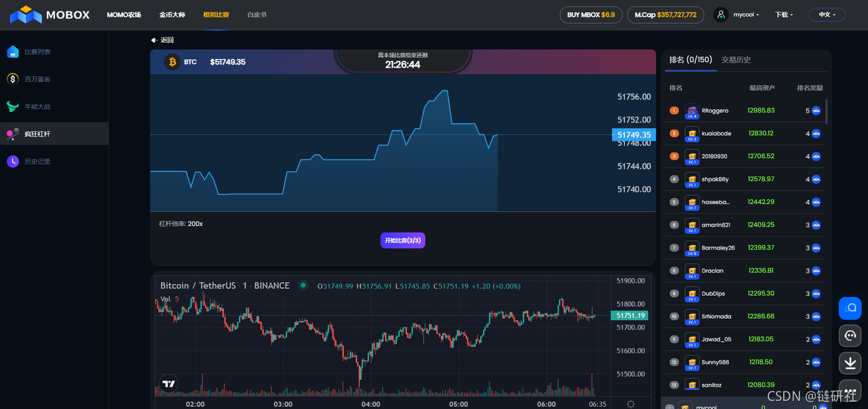Select the 疯狂杠杆 sidebar item
Screen dimensions: 868x409
[x=54, y=134]
